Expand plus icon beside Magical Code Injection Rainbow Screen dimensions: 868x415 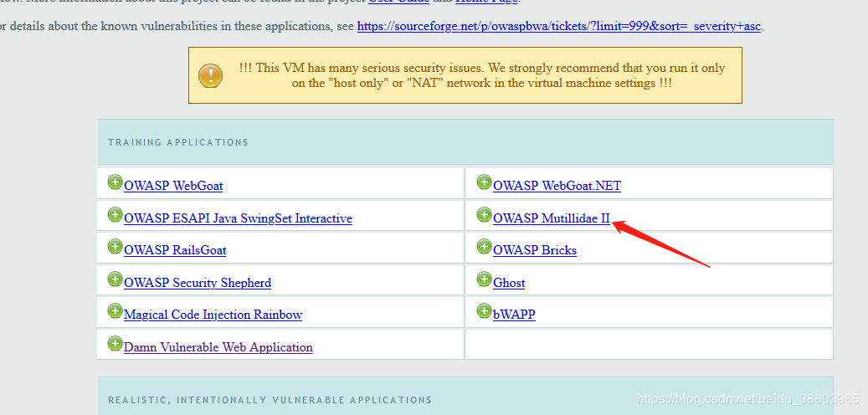(x=115, y=311)
